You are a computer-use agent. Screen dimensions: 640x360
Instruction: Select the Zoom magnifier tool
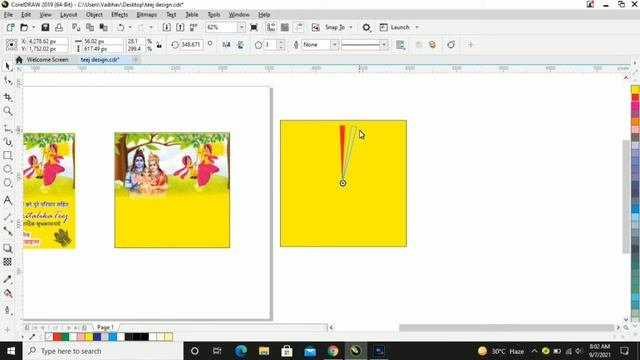pyautogui.click(x=7, y=111)
